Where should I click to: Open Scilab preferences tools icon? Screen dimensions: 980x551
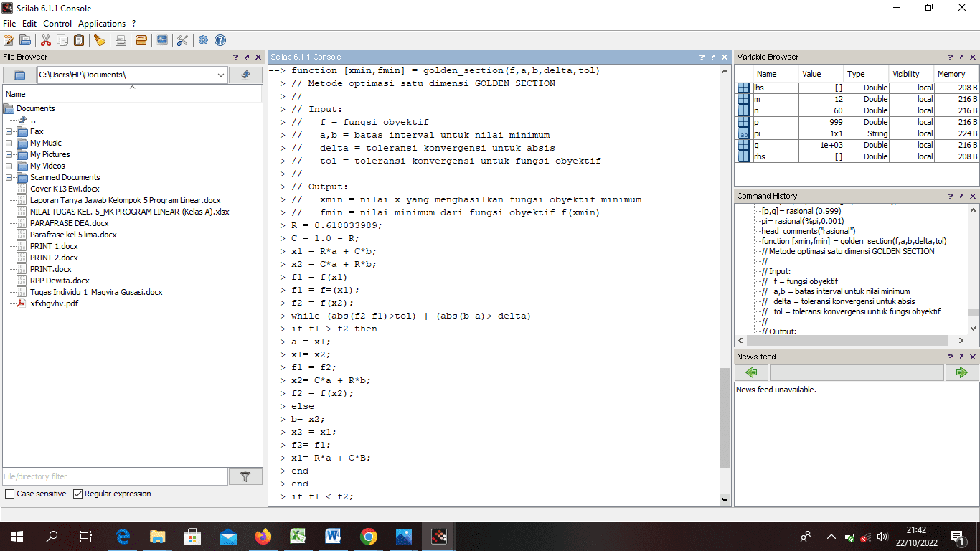182,40
